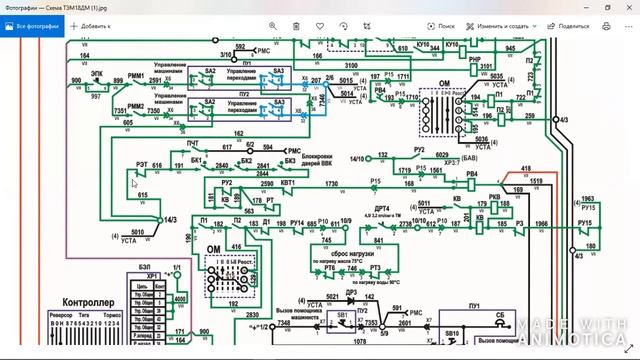Screen dimensions: 640x360
Task: Delete the photo using the trash icon
Action: [x=296, y=26]
